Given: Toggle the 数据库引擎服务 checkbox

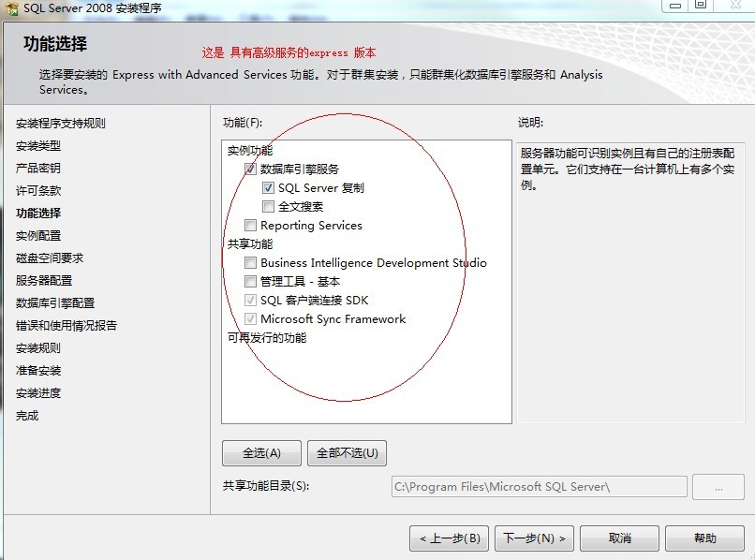Looking at the screenshot, I should click(250, 169).
